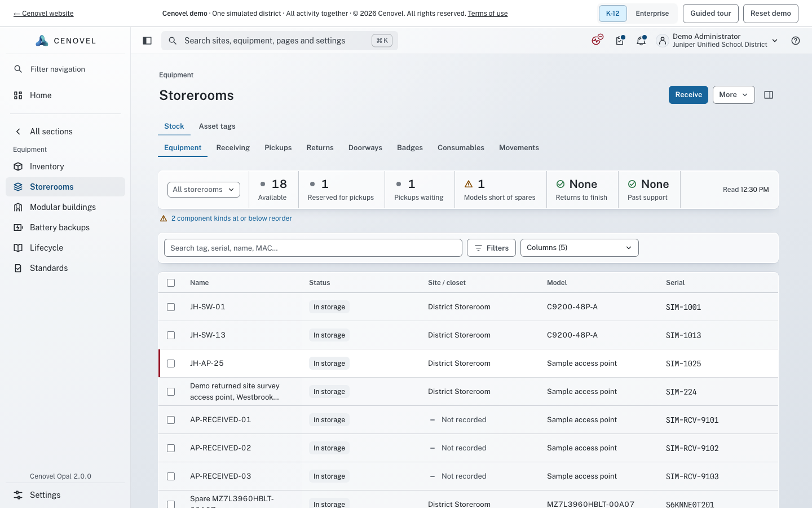
Task: Go back to All sections
Action: coord(65,132)
